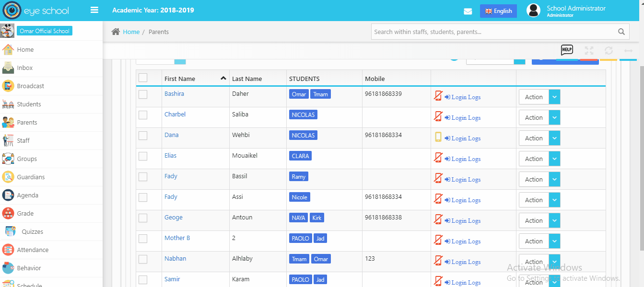644x287 pixels.
Task: Toggle the hamburger sidebar menu icon
Action: 94,10
